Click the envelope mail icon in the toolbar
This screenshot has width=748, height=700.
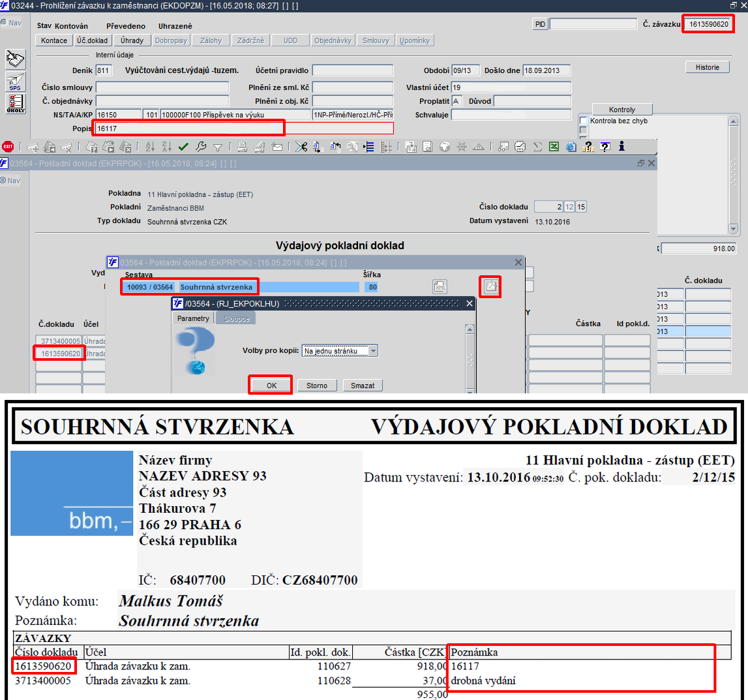pyautogui.click(x=277, y=147)
